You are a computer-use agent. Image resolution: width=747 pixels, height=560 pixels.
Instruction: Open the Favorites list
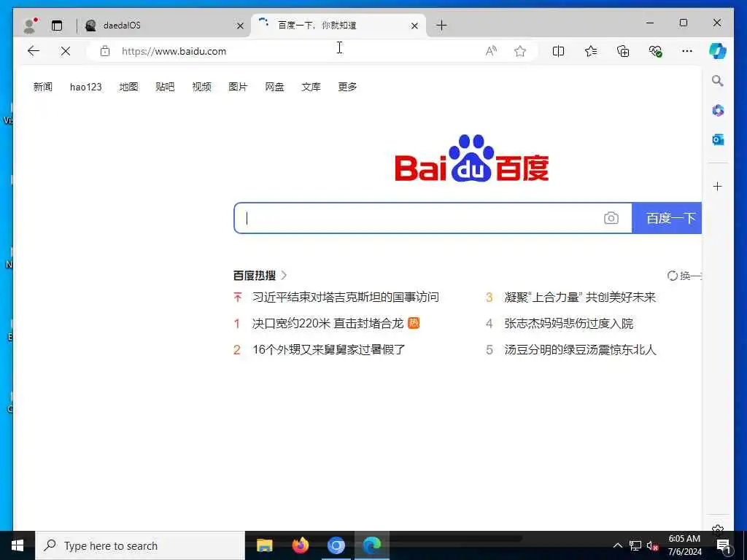[x=591, y=51]
